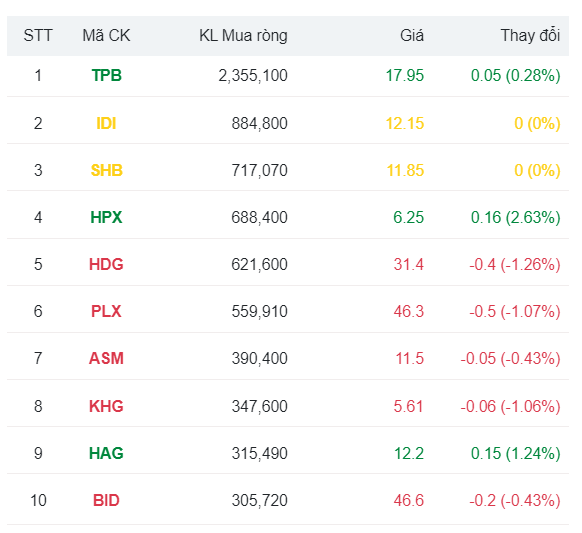The width and height of the screenshot is (582, 533).
Task: Select net volume 315,490
Action: (x=260, y=454)
